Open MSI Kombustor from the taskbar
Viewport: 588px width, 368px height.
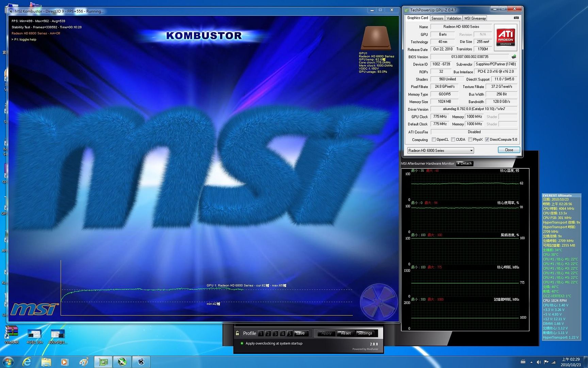(x=141, y=362)
